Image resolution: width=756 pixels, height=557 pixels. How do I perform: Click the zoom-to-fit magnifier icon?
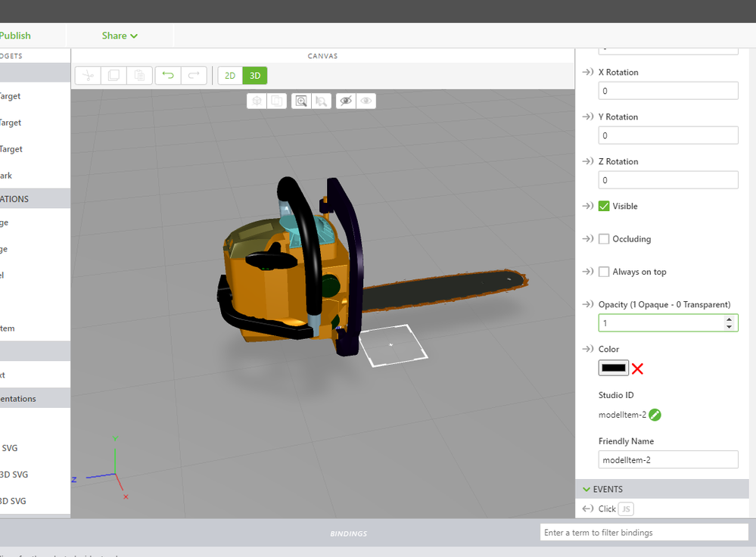coord(301,101)
